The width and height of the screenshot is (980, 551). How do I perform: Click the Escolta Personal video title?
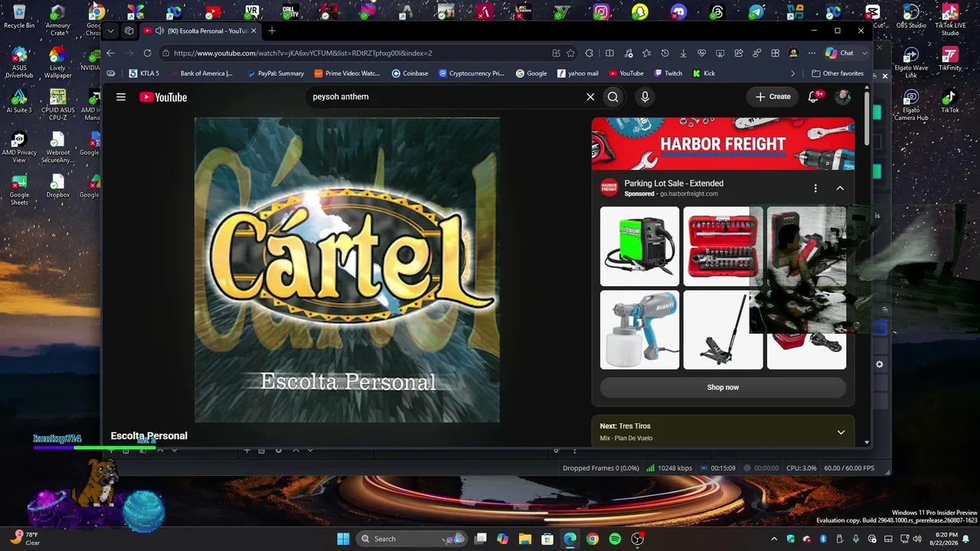pos(149,436)
